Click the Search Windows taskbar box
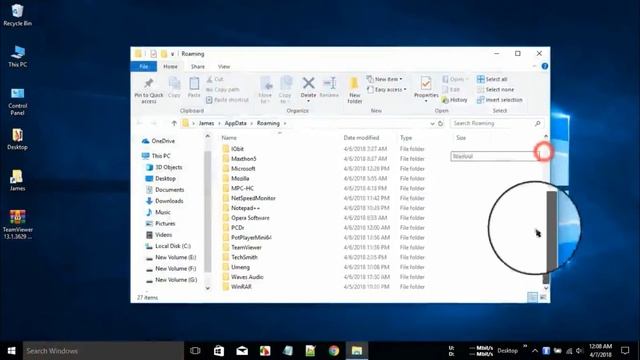 click(x=103, y=351)
